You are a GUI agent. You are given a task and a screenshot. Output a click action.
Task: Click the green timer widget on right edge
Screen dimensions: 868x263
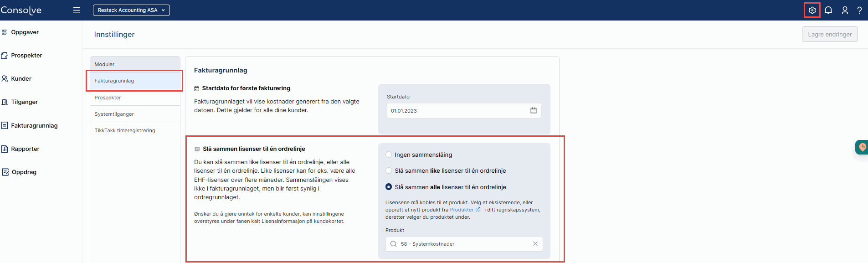tap(862, 147)
